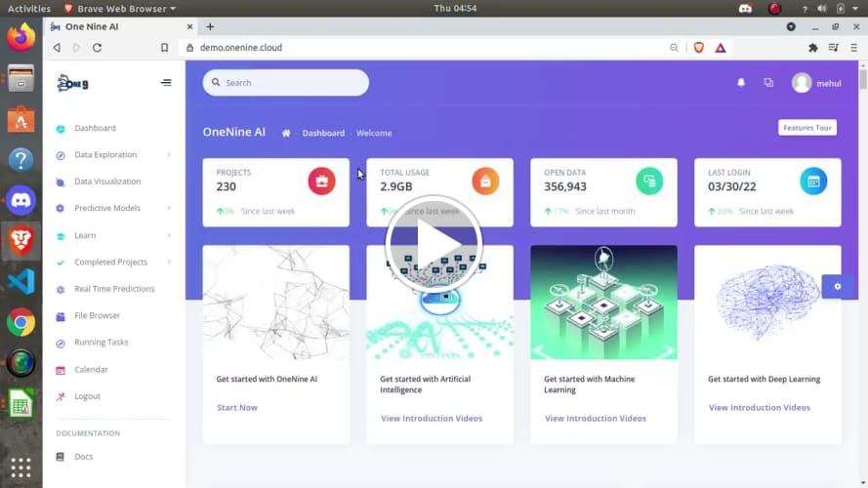Go back in browser
The height and width of the screenshot is (488, 868).
click(57, 48)
